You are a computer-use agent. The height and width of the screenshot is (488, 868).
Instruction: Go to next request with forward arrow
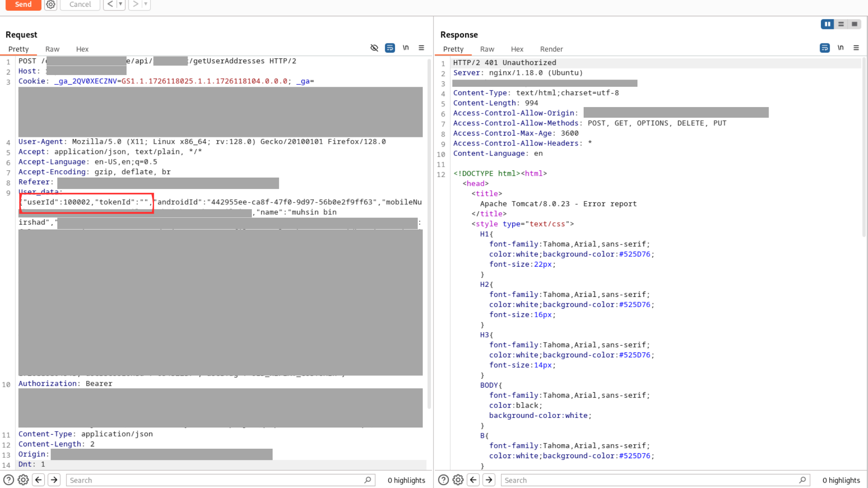click(135, 4)
